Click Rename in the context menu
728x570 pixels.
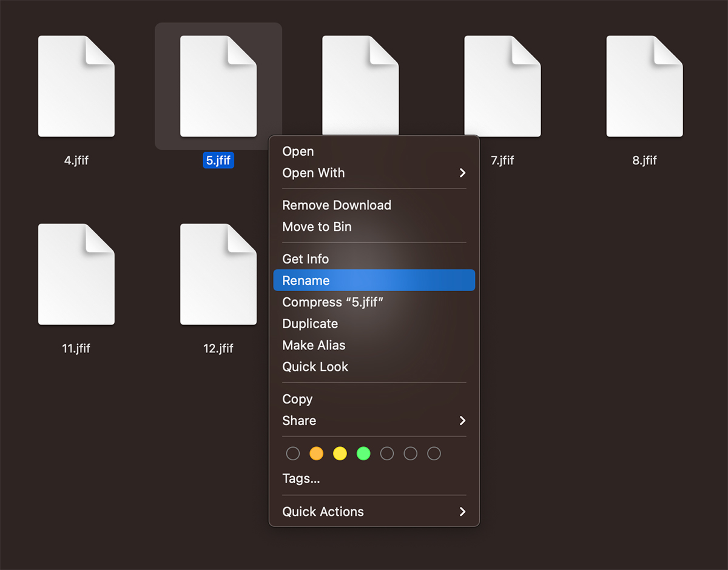pos(374,281)
